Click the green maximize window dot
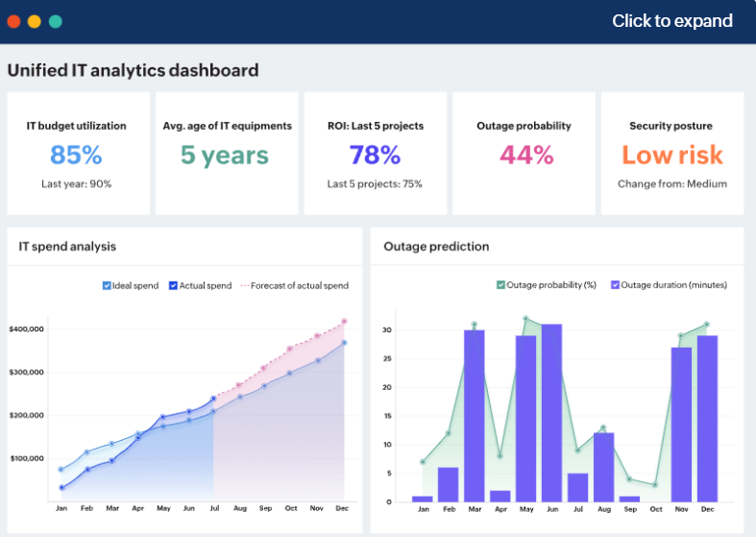756x537 pixels. 56,21
